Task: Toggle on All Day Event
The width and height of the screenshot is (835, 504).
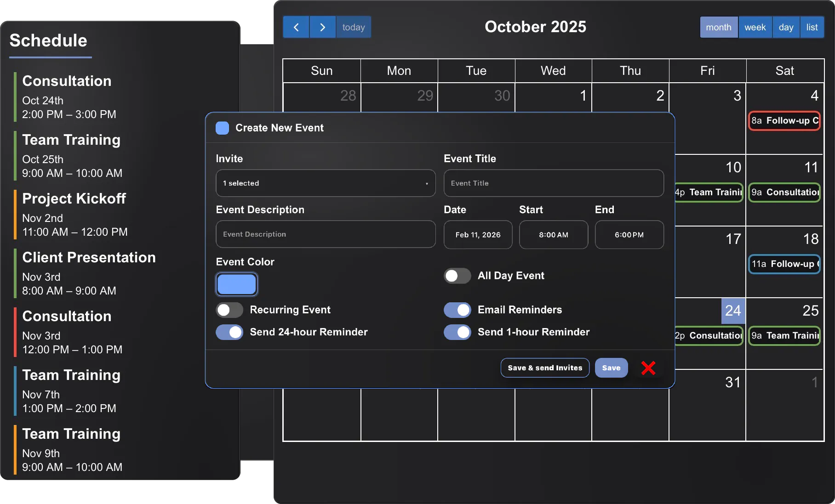Action: [457, 276]
